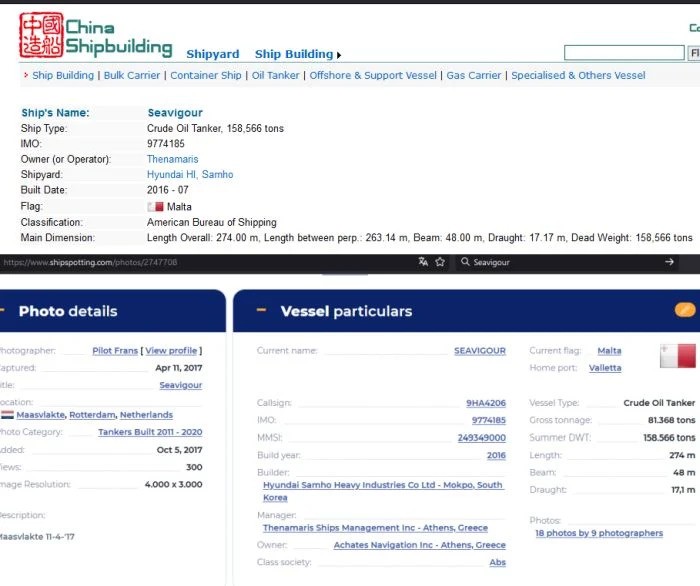
Task: Click the Photo details panel header
Action: pyautogui.click(x=113, y=311)
